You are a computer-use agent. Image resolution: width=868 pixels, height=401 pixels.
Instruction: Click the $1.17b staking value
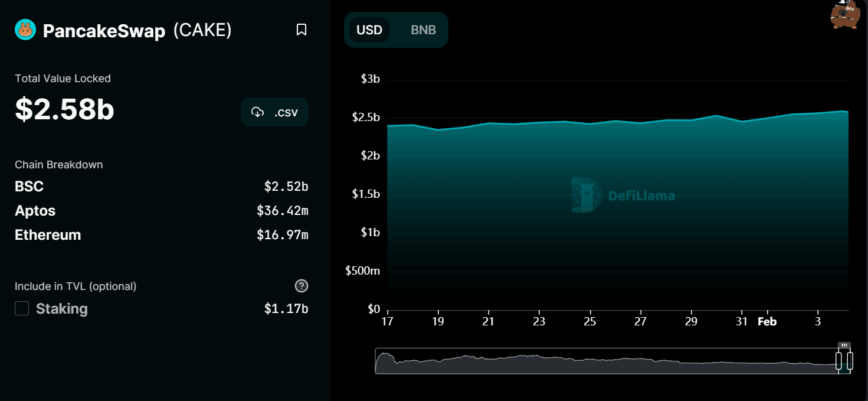point(286,308)
